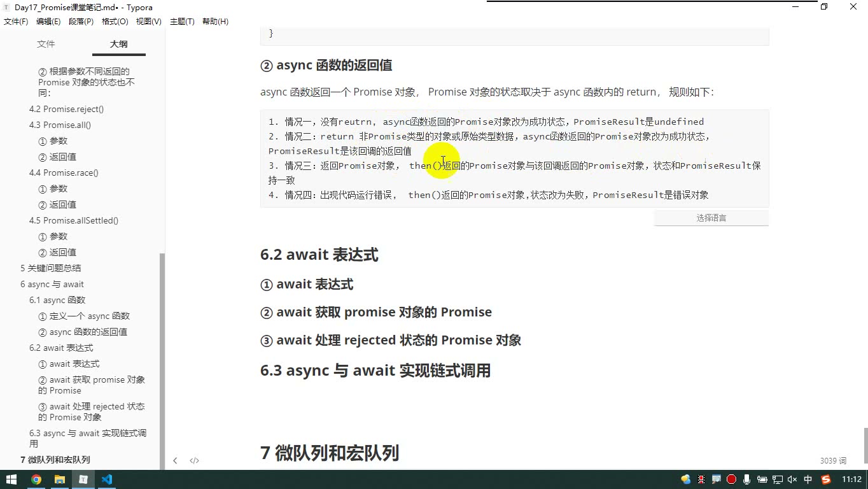Open the 视图(V) menu
The image size is (868, 489).
(x=149, y=22)
